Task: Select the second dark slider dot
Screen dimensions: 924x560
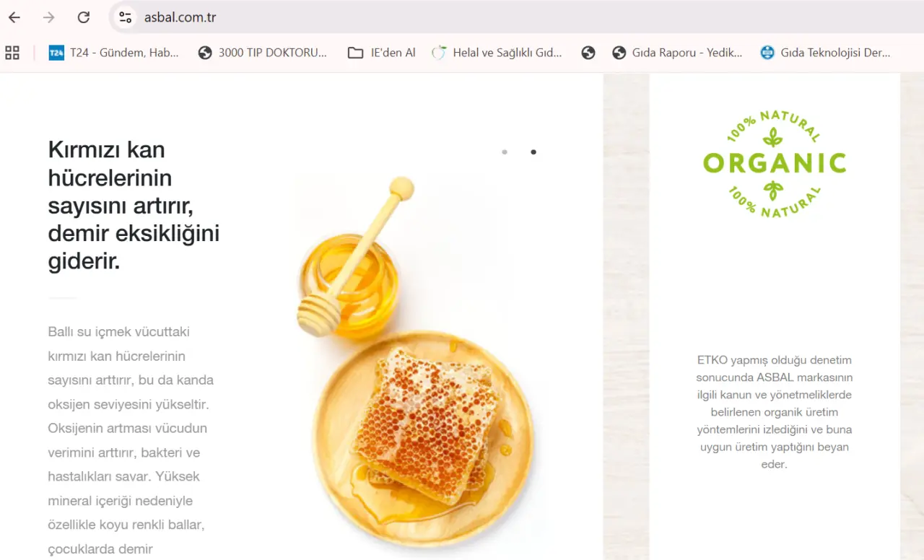Action: pyautogui.click(x=533, y=152)
